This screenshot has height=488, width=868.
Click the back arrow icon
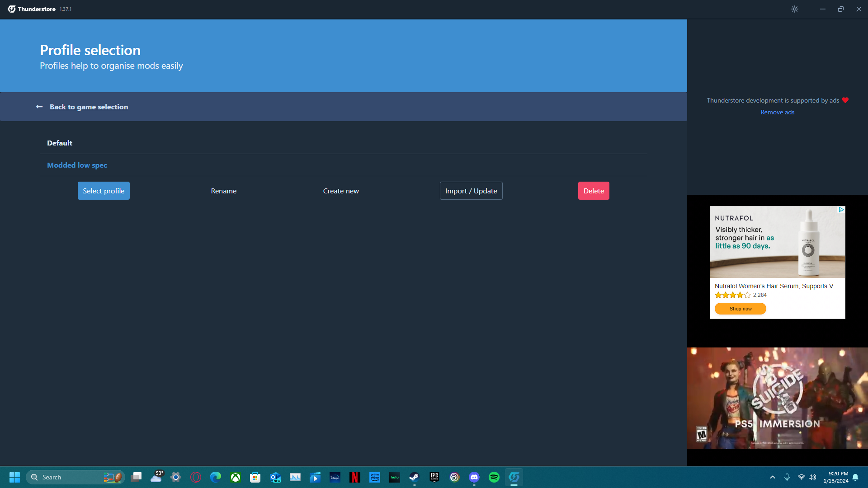point(39,107)
